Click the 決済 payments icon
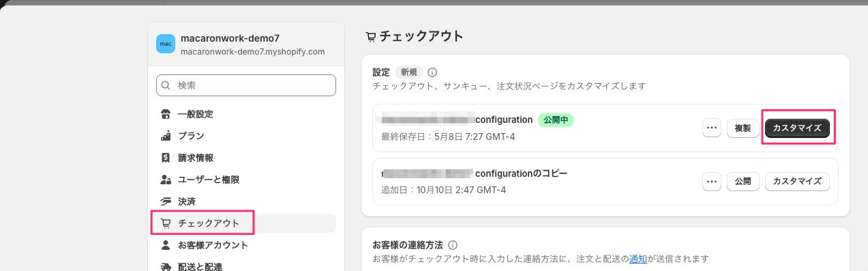Screen dimensions: 868x271 [166, 201]
